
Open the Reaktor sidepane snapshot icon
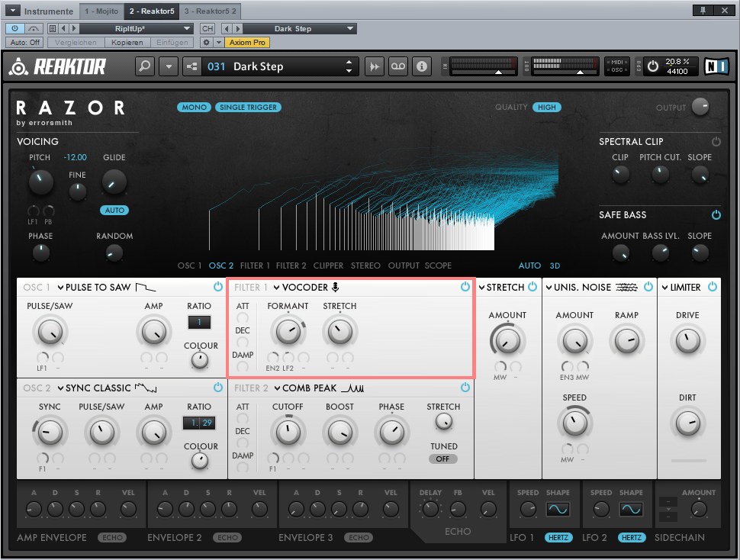[x=191, y=66]
